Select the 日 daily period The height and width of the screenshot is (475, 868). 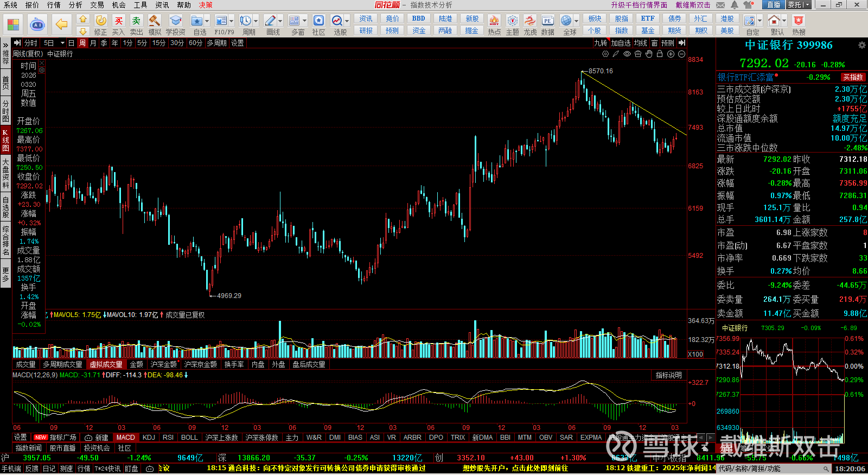71,43
